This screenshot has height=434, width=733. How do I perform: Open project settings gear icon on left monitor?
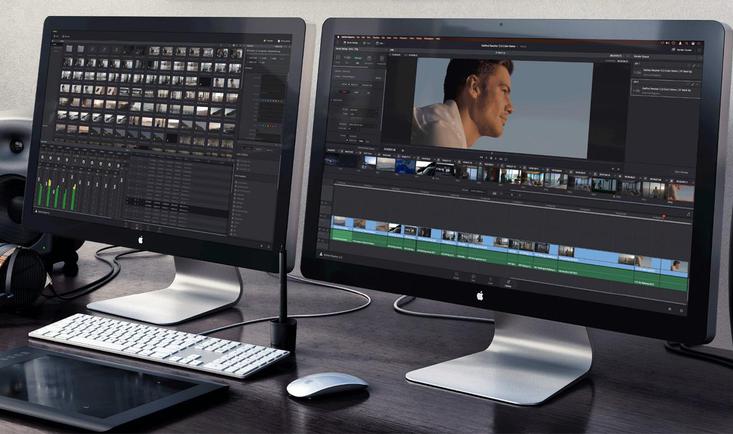[269, 247]
